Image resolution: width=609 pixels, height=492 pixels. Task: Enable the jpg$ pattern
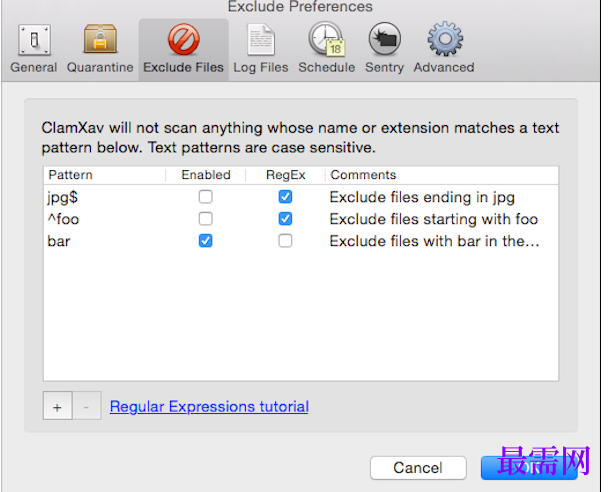click(x=205, y=197)
